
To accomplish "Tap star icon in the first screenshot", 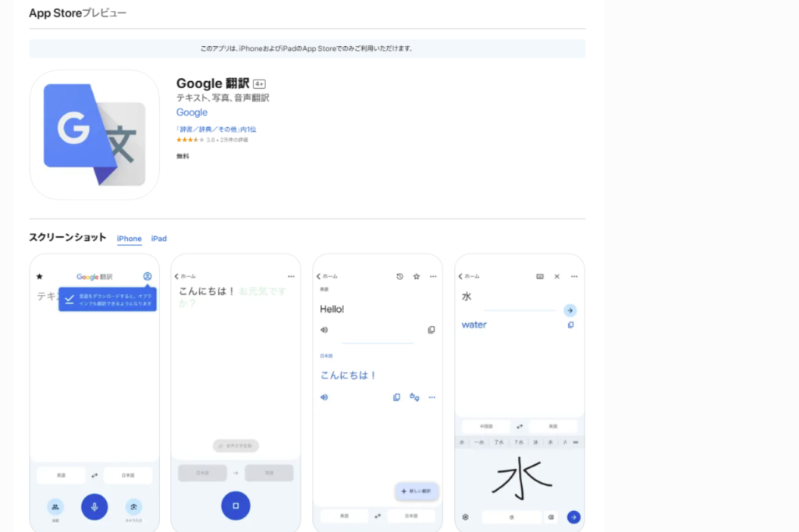I will (x=39, y=277).
